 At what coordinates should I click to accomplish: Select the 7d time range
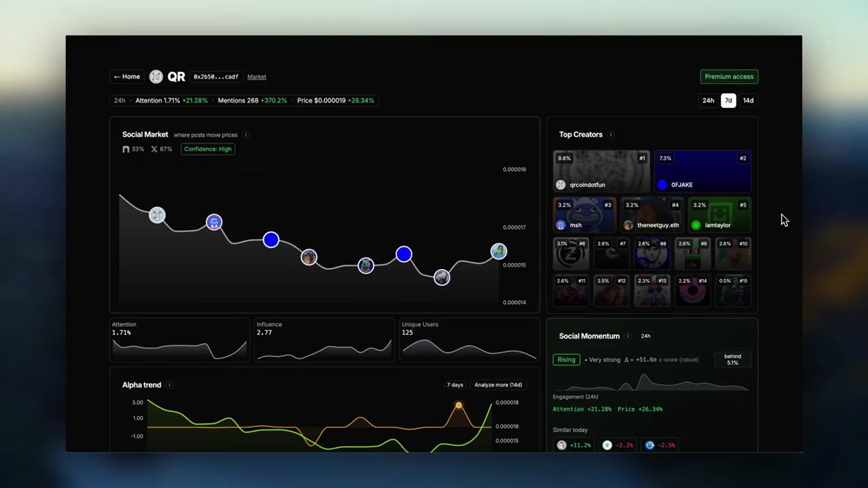pos(728,100)
